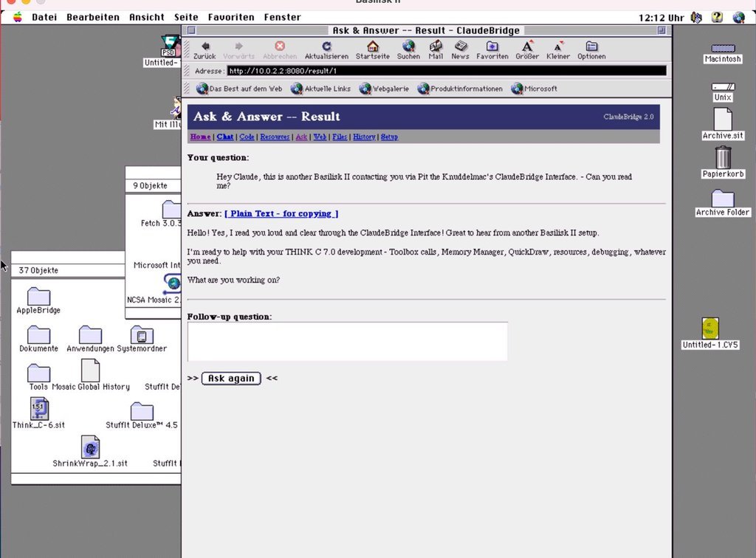Click into the Follow-up question text area

pyautogui.click(x=347, y=342)
